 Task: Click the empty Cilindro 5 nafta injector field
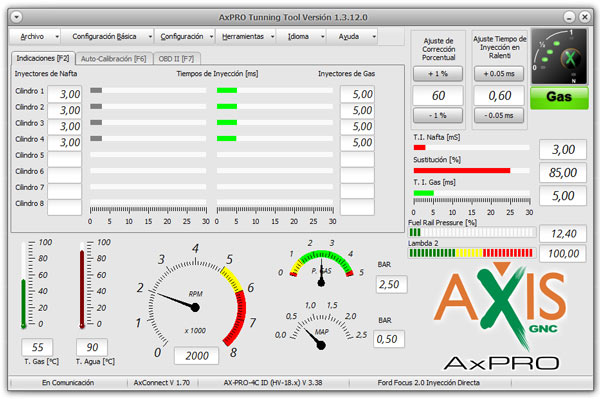tap(64, 158)
